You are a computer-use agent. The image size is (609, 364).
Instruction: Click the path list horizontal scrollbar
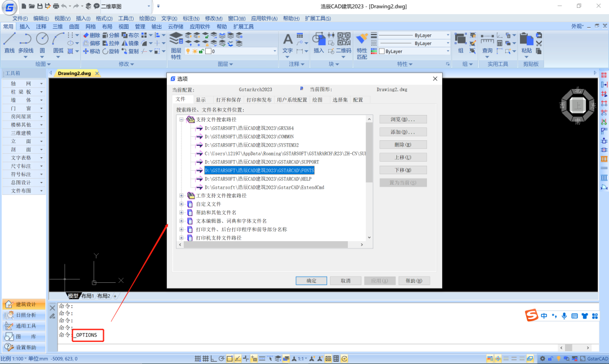pos(266,245)
